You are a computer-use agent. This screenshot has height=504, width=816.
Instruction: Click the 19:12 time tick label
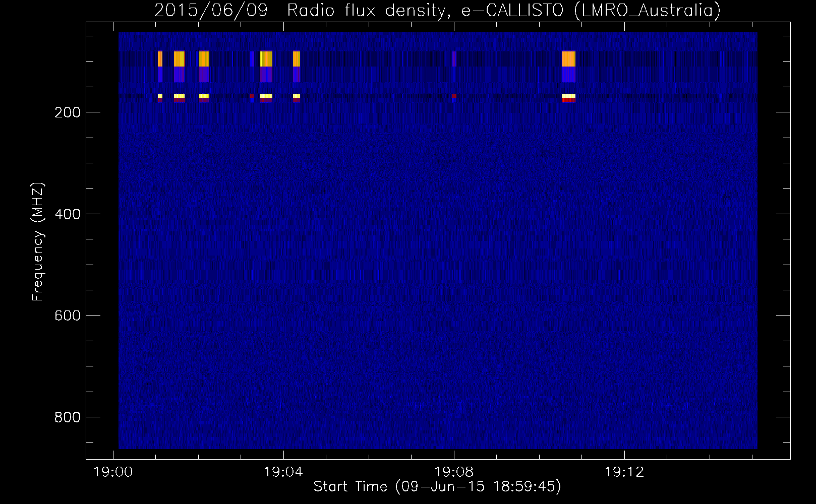click(x=624, y=472)
